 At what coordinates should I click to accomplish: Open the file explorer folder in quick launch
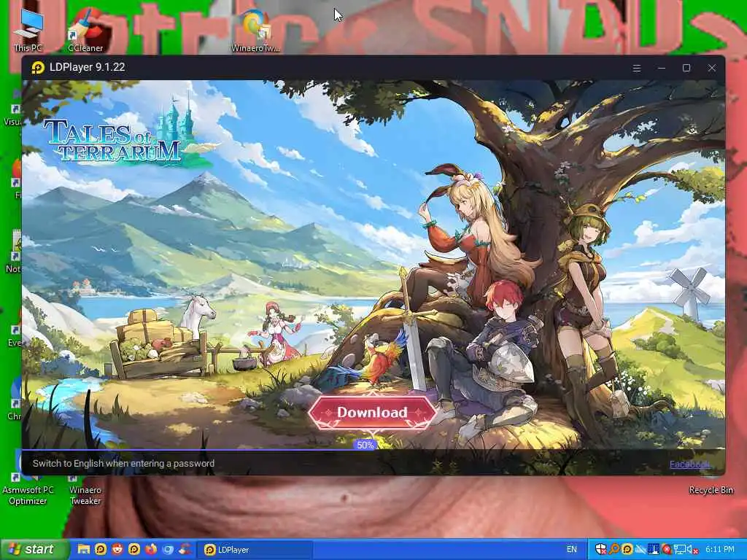point(83,550)
